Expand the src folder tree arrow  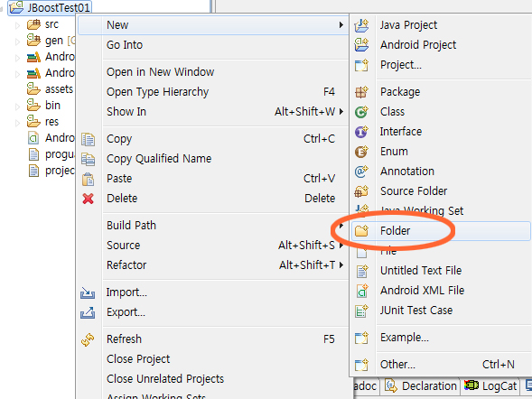tap(18, 25)
